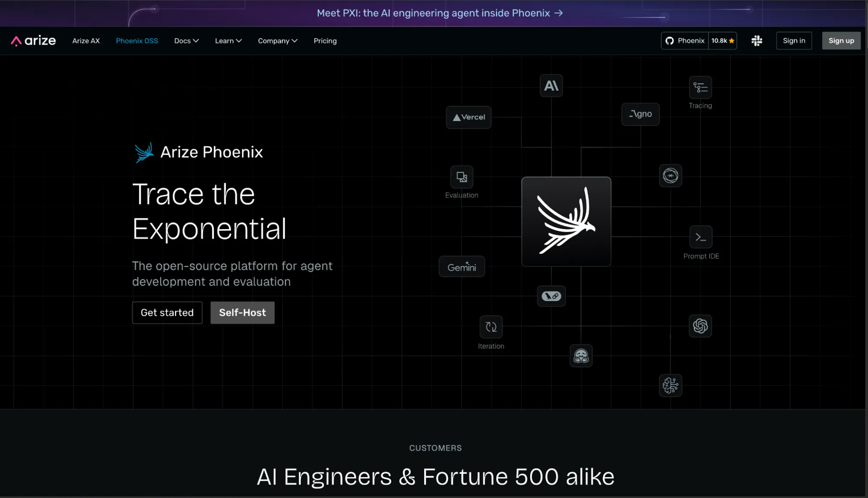Click the Agno integration tile
This screenshot has width=868, height=498.
pyautogui.click(x=640, y=114)
